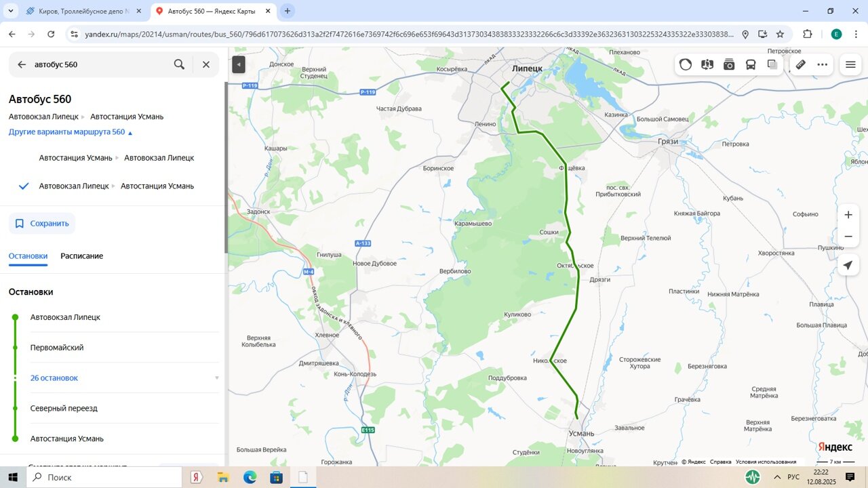The width and height of the screenshot is (868, 488).
Task: Expand 26 остановок via right arrow
Action: 217,378
